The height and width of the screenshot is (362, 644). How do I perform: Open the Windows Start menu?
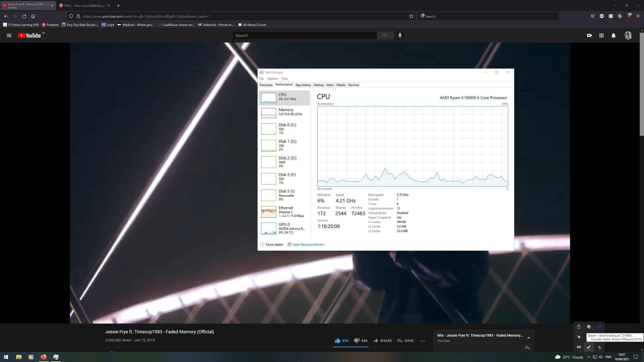[x=6, y=357]
